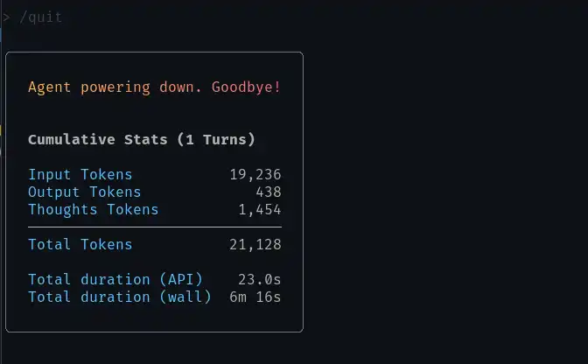The image size is (588, 364).
Task: Click the orange "Agent powering down." text
Action: pos(115,87)
